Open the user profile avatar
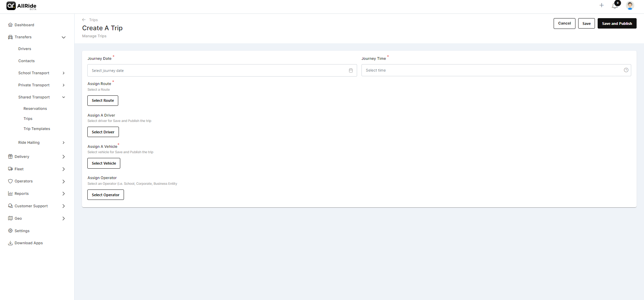 (x=630, y=5)
